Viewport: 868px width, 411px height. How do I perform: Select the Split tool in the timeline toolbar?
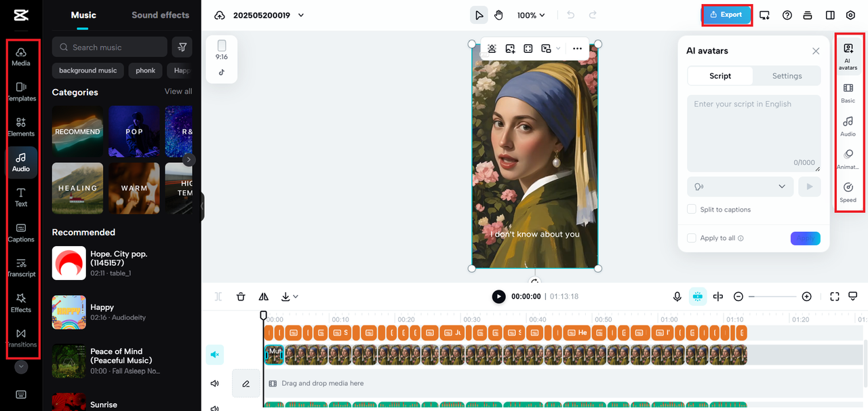(x=218, y=296)
